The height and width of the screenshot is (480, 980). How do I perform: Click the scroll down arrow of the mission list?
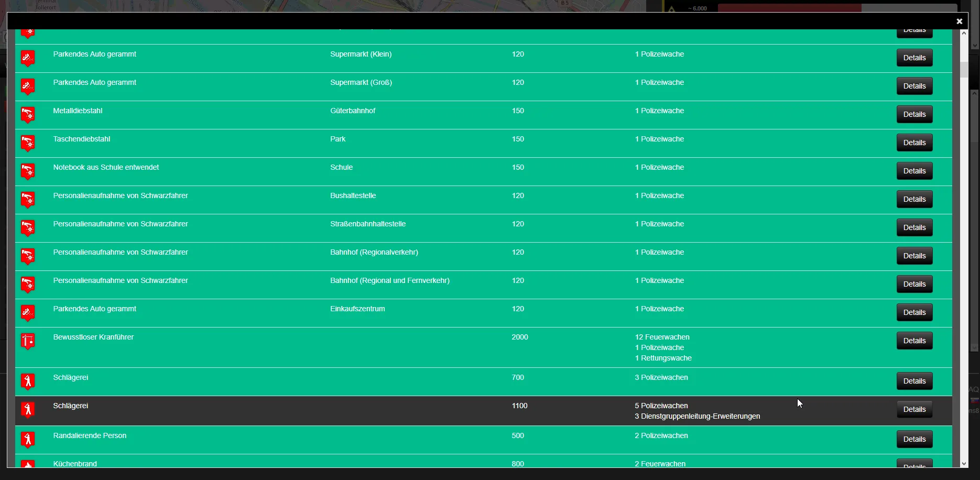pyautogui.click(x=963, y=463)
